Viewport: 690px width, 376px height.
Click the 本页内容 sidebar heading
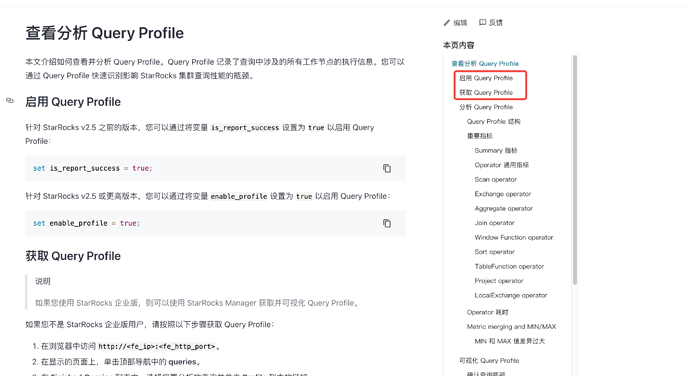[459, 45]
